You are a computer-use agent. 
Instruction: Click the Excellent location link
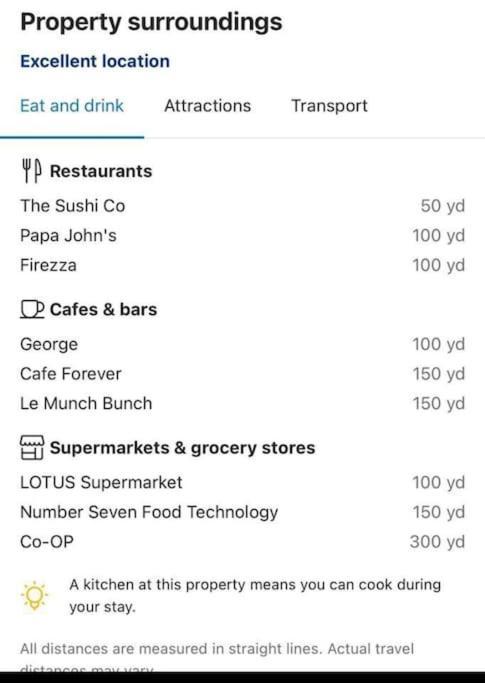pos(95,61)
